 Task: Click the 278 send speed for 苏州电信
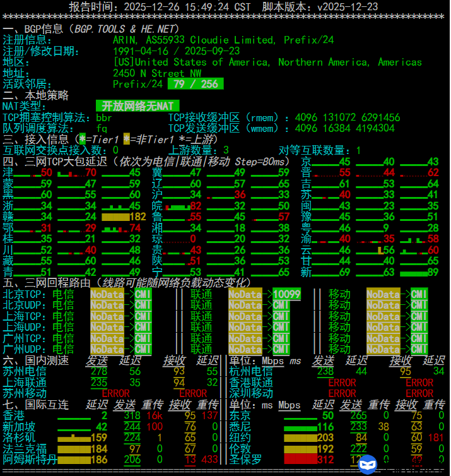(x=99, y=371)
